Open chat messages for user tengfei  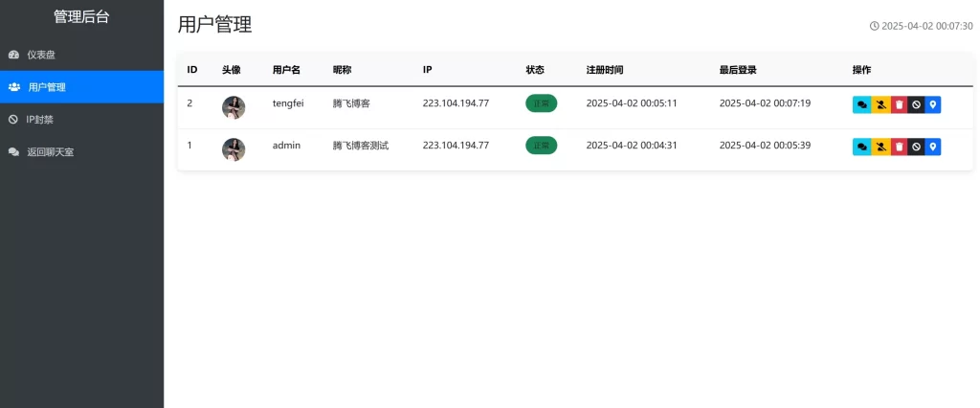click(862, 105)
